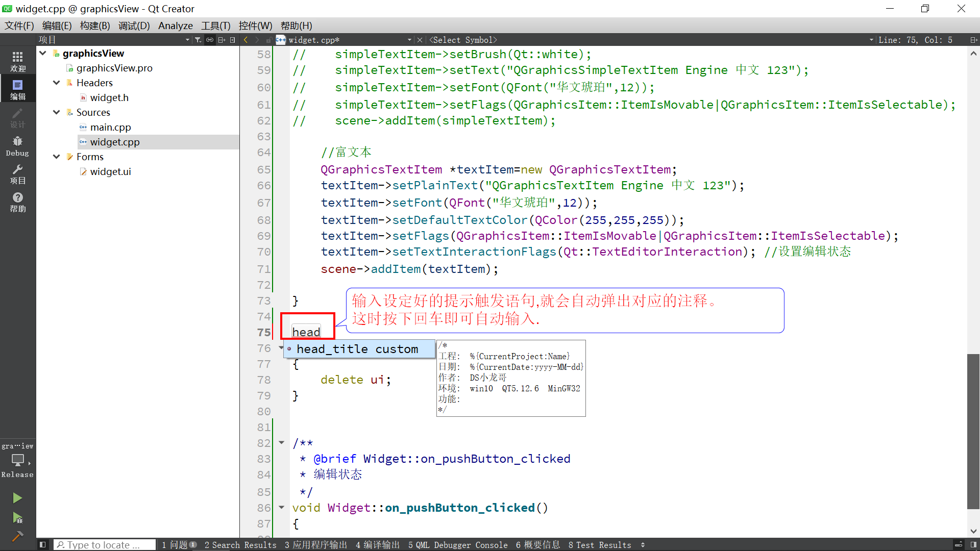Click the Type to locate field
The width and height of the screenshot is (980, 551).
(105, 545)
